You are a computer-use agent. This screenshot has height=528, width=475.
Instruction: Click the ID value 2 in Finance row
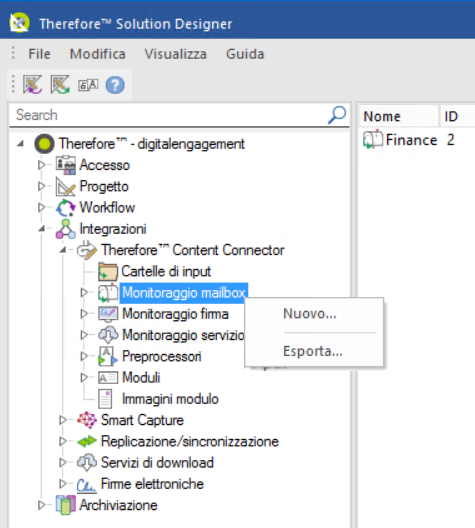(451, 140)
